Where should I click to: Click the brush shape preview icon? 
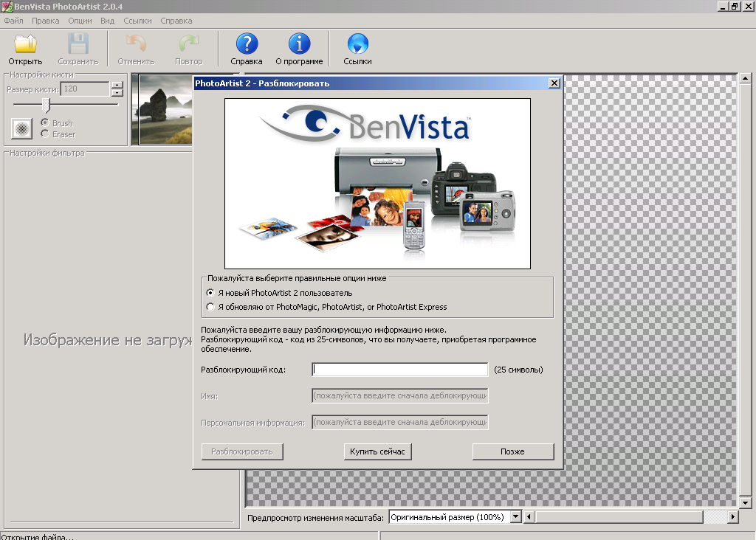tap(21, 128)
